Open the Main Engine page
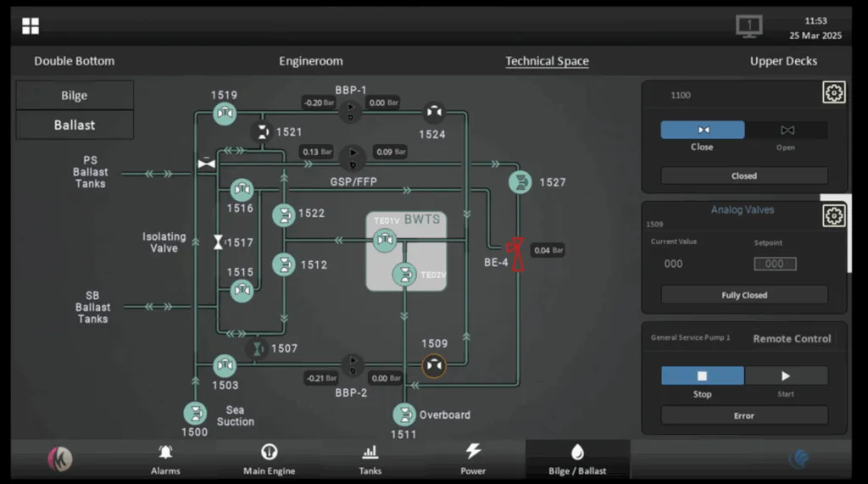 269,459
